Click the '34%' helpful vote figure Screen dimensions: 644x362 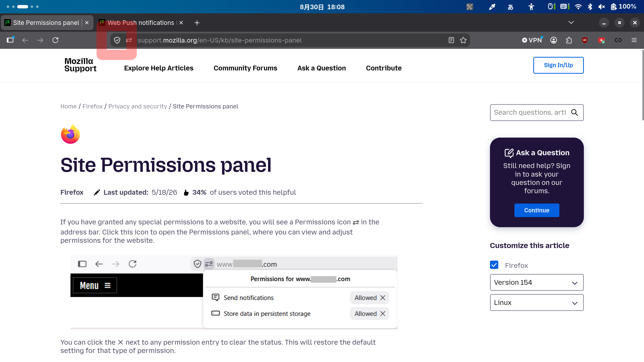click(x=199, y=192)
